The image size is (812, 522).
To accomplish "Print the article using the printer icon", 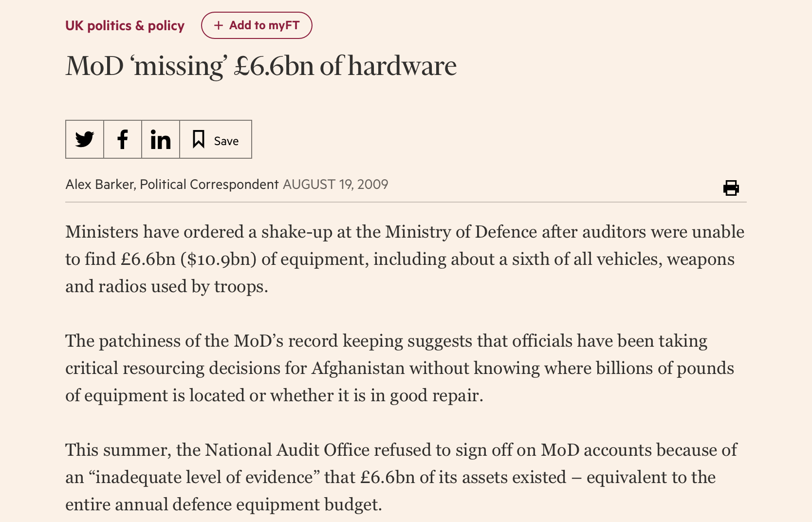I will pyautogui.click(x=731, y=187).
